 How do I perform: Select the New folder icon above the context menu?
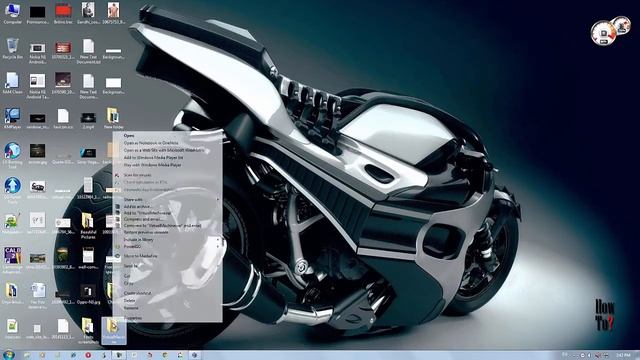(113, 118)
